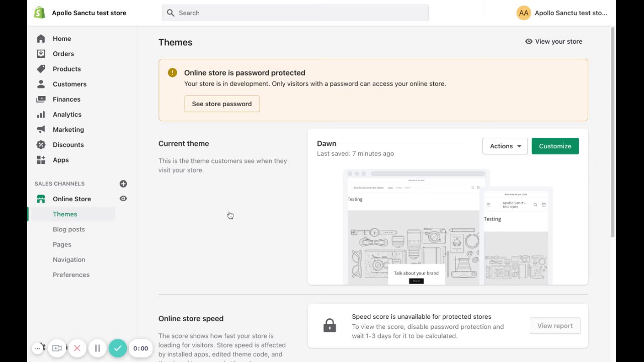Open Home from the sidebar icon
The image size is (644, 362).
(x=41, y=39)
